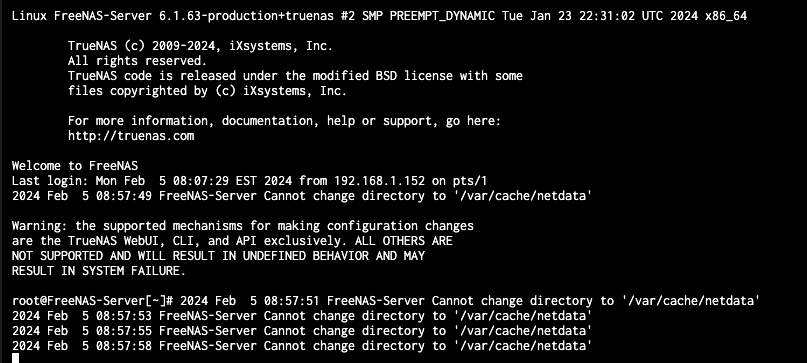Click the 'All rights reserved.' line

[137, 61]
